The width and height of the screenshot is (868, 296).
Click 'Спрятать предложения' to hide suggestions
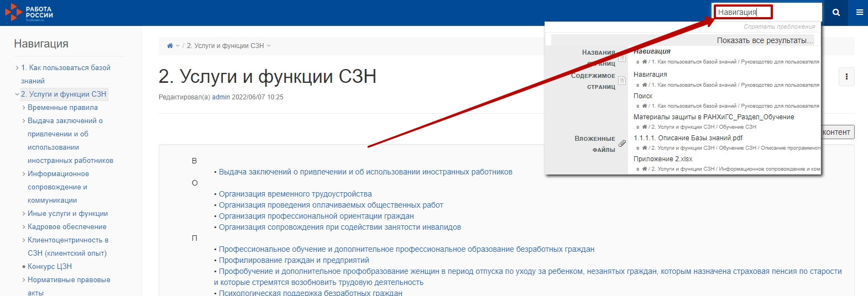779,27
